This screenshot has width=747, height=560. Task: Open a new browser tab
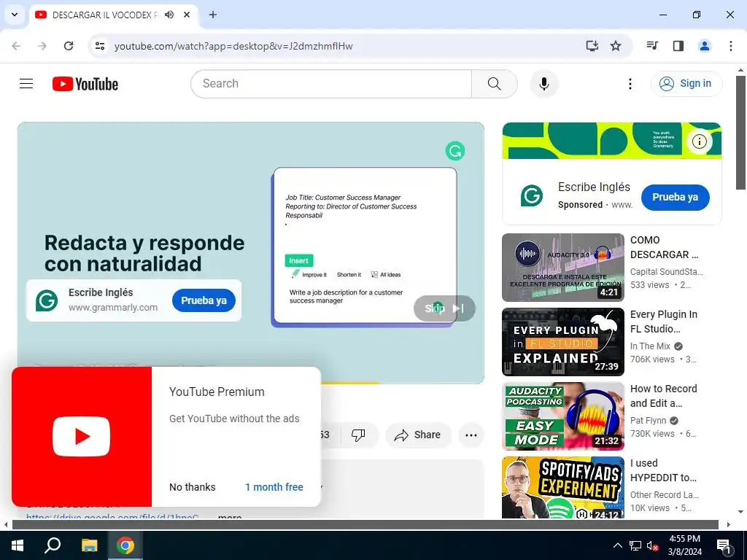[x=213, y=15]
